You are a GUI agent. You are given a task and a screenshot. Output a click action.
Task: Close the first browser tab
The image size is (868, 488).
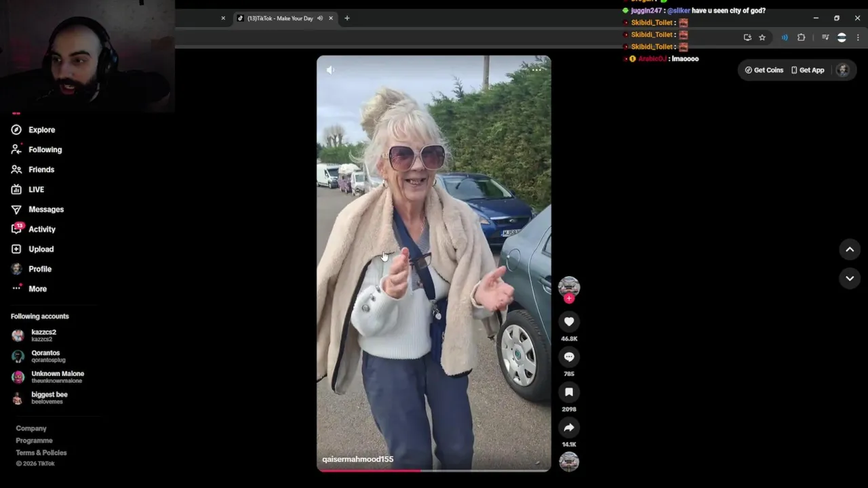tap(223, 18)
